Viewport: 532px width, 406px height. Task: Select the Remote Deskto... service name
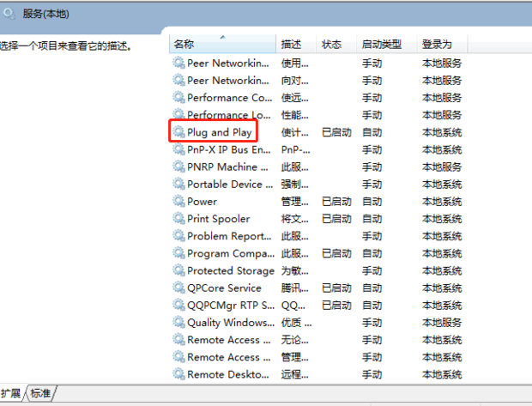point(228,374)
